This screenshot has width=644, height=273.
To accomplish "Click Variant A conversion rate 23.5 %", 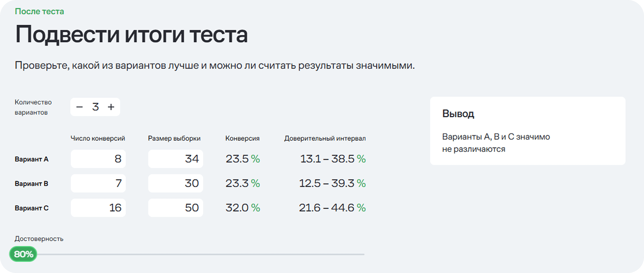I will tap(243, 159).
